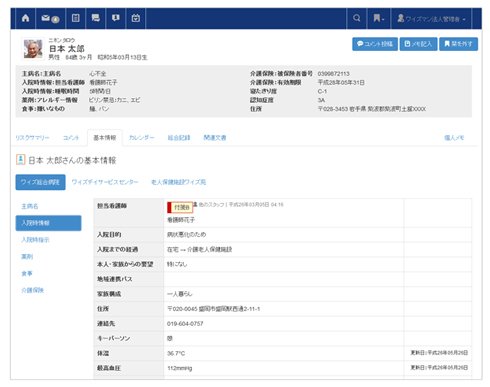Click the 入院目的 row label
The image size is (490, 387).
(109, 235)
